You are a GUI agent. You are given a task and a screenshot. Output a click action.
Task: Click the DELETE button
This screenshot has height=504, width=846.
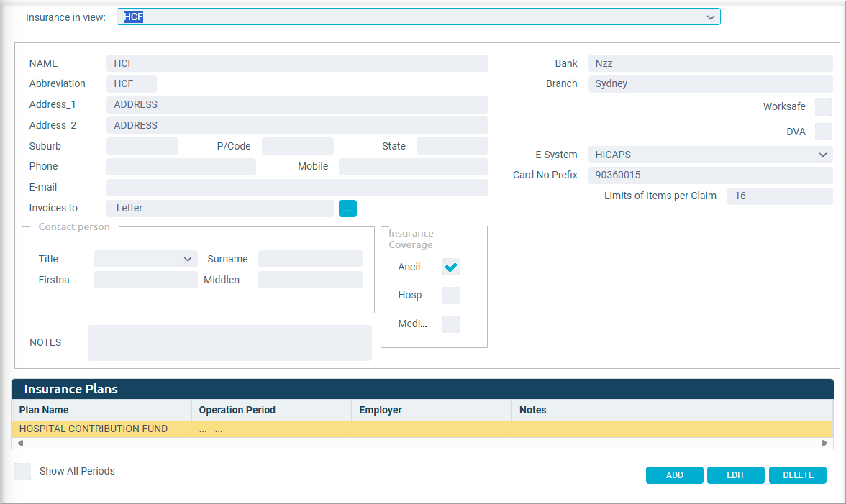point(798,475)
